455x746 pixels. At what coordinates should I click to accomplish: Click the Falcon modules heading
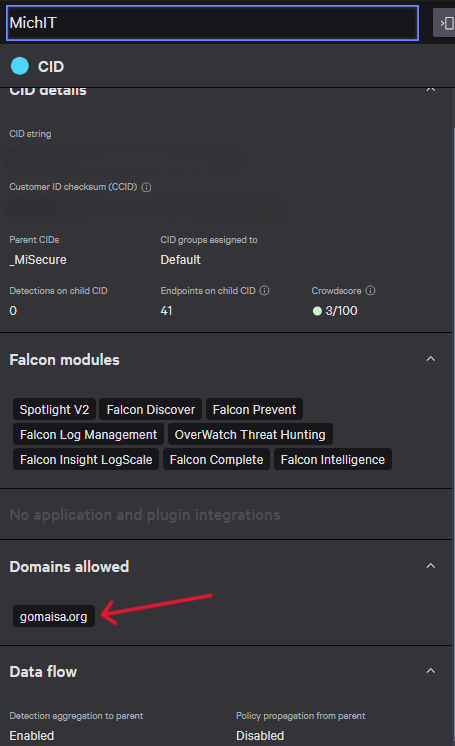[64, 360]
